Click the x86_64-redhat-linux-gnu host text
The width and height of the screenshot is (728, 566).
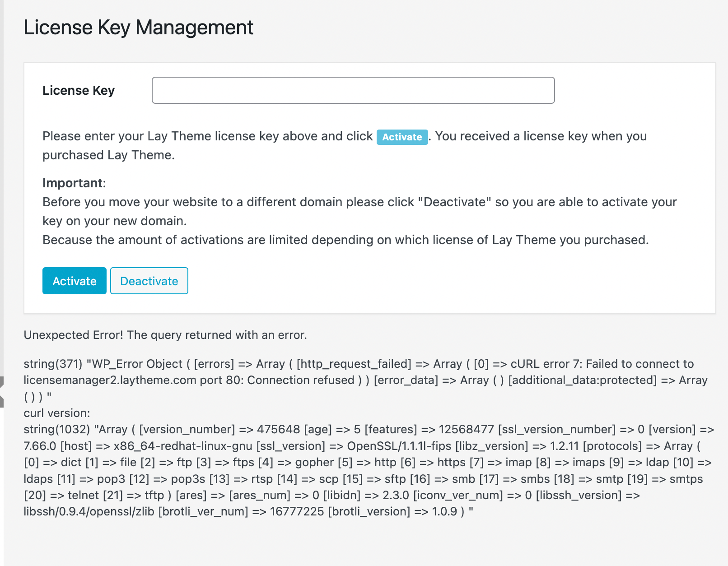[183, 446]
